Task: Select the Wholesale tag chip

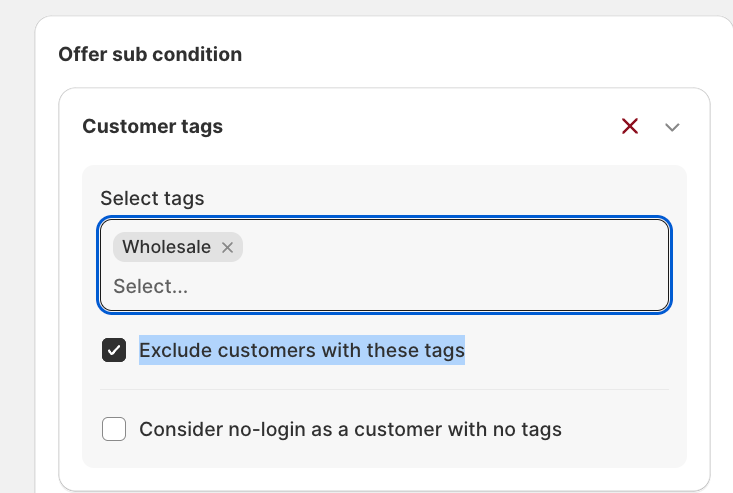Action: [x=178, y=247]
